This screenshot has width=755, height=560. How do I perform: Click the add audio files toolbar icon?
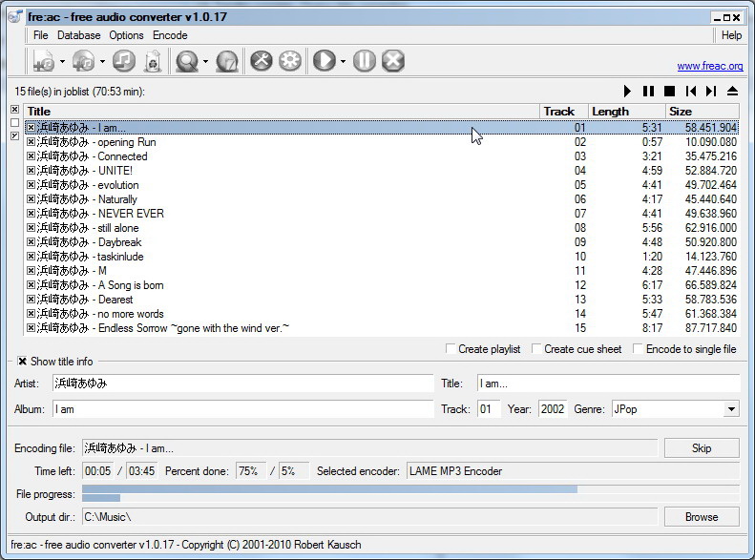[x=43, y=61]
